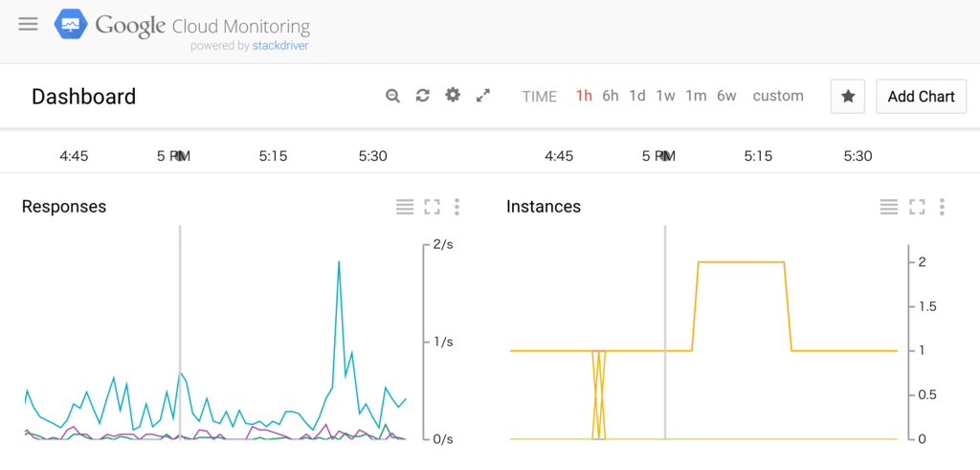The width and height of the screenshot is (980, 470).
Task: Open the Responses chart more options menu
Action: (457, 207)
